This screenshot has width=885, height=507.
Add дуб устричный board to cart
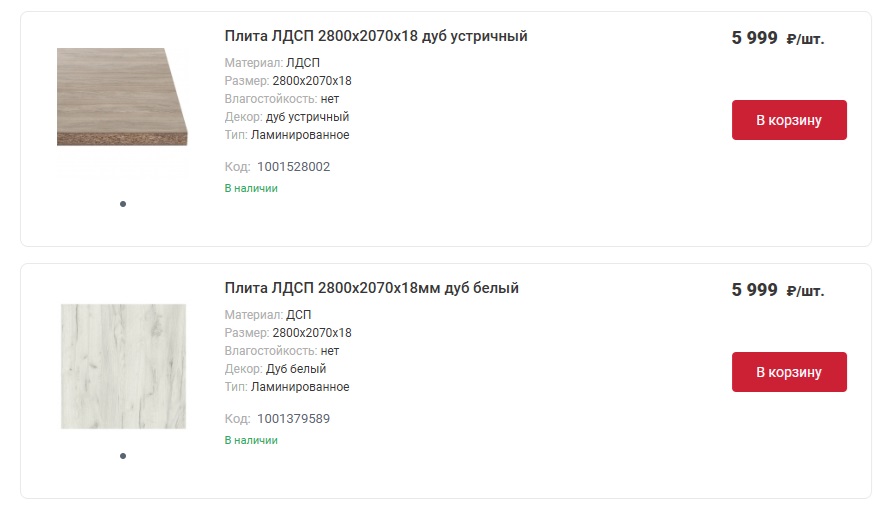789,120
